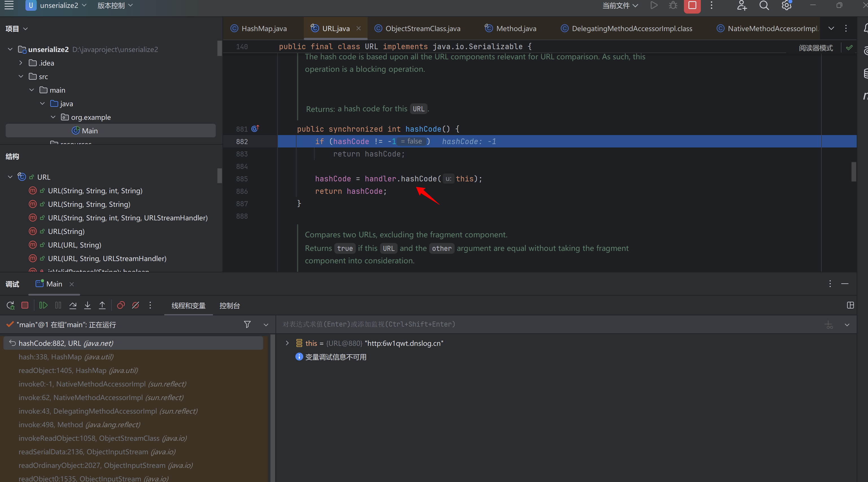Click the Rerun Main debug icon

click(10, 305)
